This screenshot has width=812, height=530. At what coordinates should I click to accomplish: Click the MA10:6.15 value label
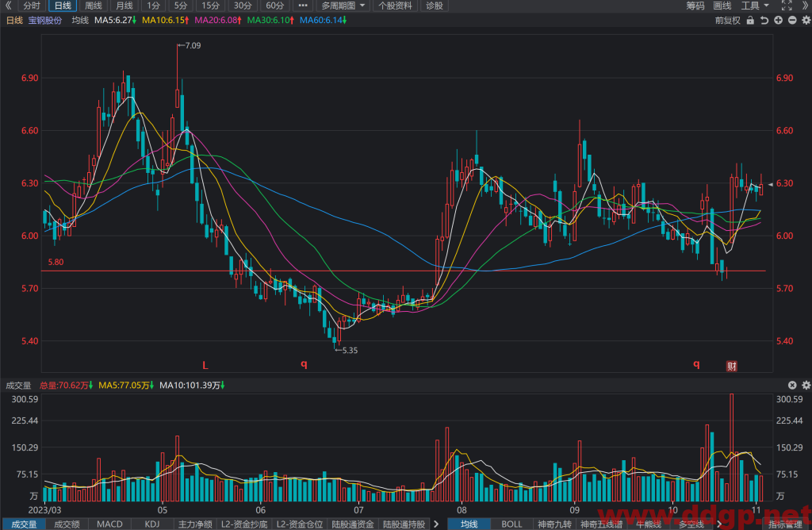(x=165, y=20)
